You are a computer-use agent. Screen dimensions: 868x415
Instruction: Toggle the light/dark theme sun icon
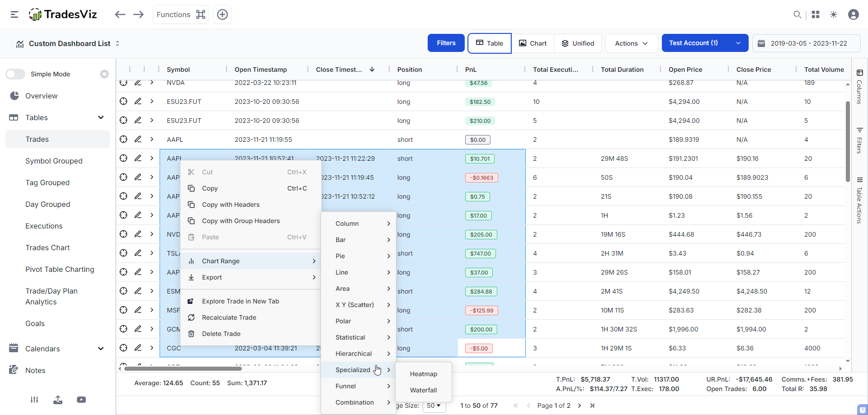[x=834, y=14]
